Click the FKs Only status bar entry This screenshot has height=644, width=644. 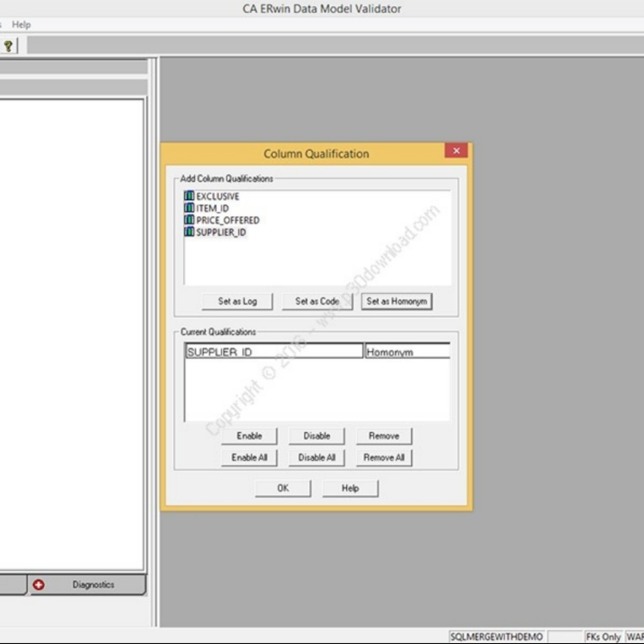tap(603, 637)
